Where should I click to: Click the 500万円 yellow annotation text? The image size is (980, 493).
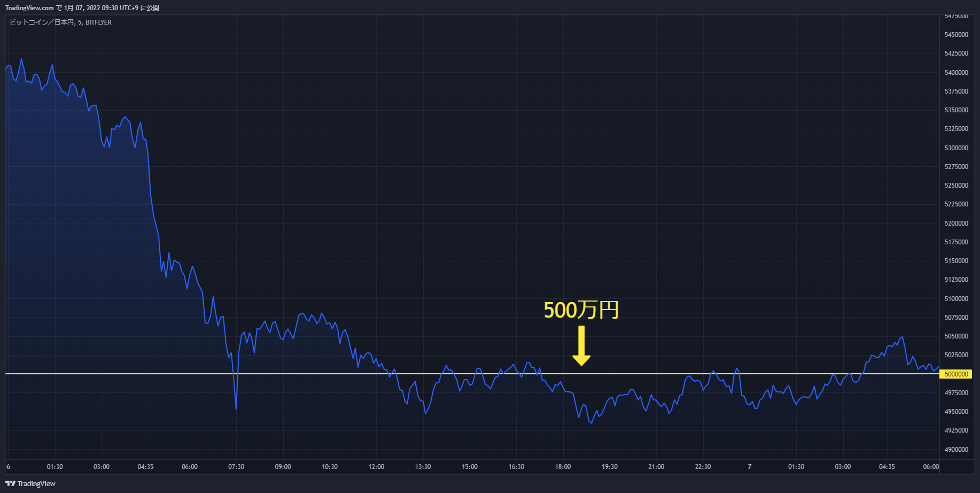tap(581, 310)
